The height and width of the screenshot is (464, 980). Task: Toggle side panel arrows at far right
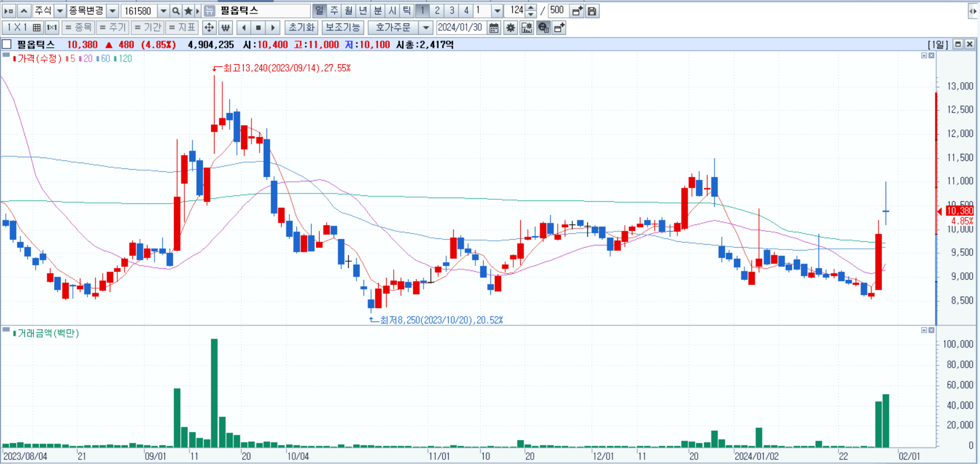click(x=973, y=10)
